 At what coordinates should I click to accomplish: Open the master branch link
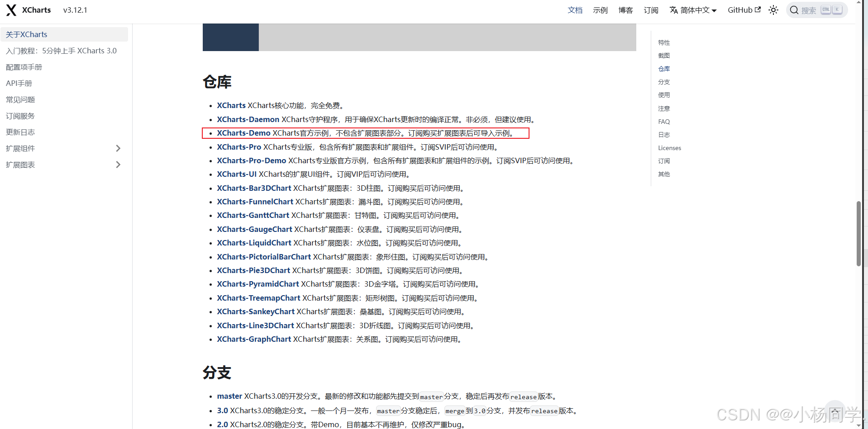[229, 396]
